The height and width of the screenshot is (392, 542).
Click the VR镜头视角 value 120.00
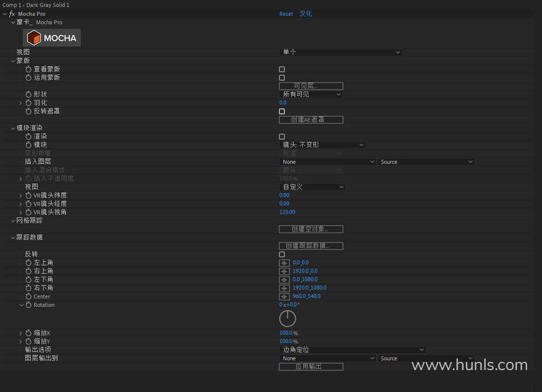pos(287,212)
